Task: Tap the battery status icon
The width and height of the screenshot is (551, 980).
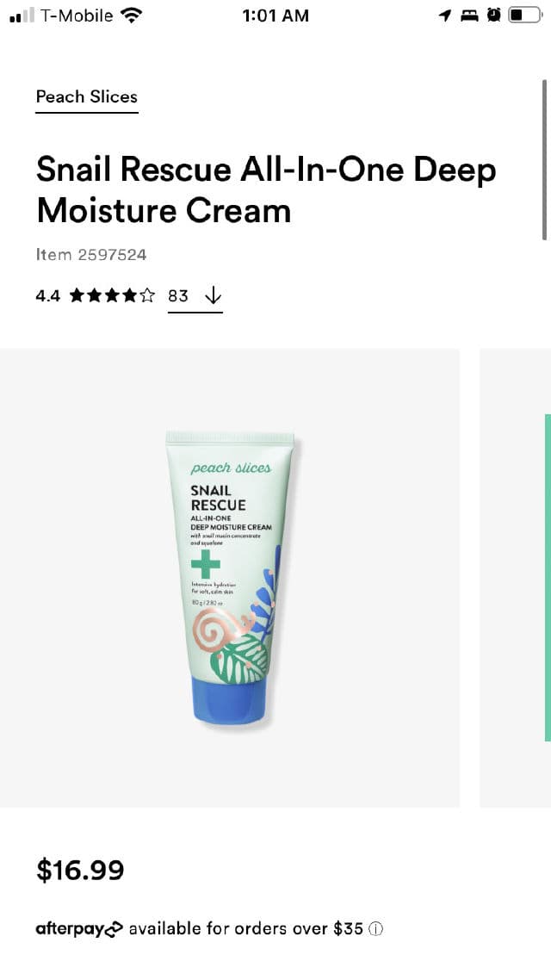Action: coord(525,16)
